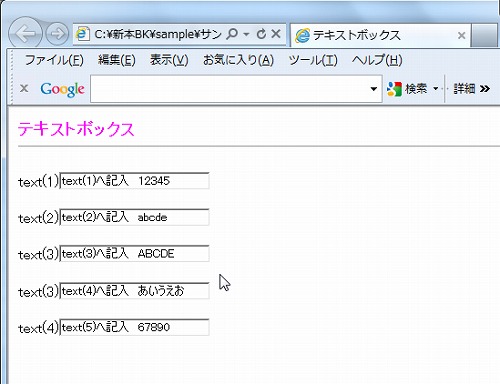Click the Google 検索 search button

coord(407,89)
